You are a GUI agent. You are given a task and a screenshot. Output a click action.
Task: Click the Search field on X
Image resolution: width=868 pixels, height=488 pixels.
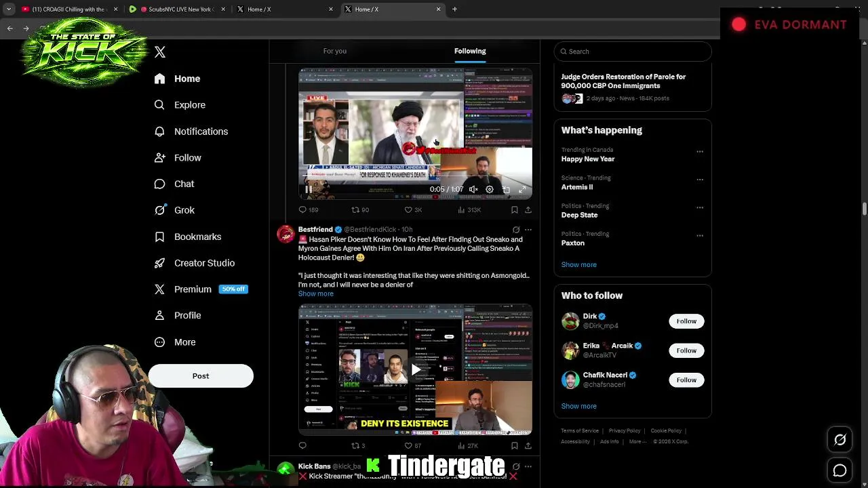click(633, 52)
